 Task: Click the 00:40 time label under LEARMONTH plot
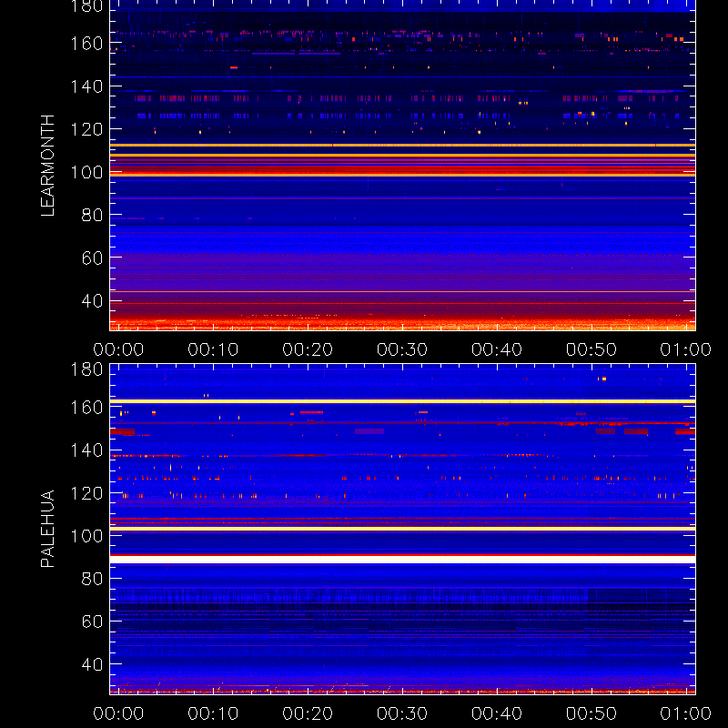tap(497, 349)
